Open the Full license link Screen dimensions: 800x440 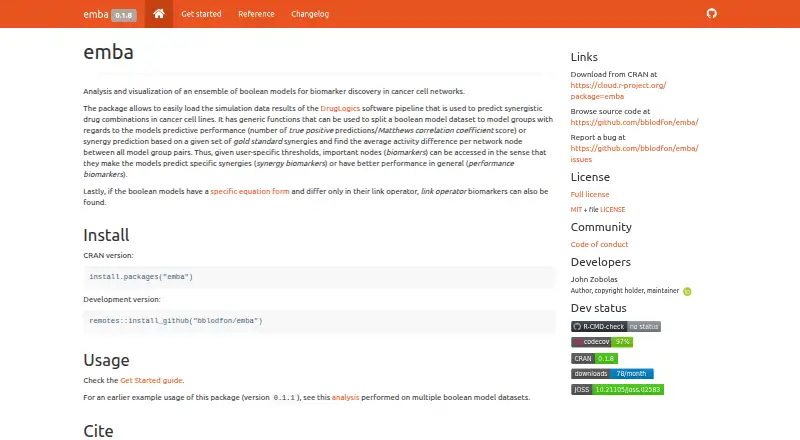(590, 194)
